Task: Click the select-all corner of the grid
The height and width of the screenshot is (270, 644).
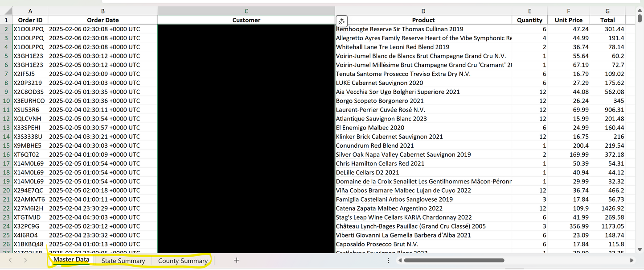Action: [6, 11]
